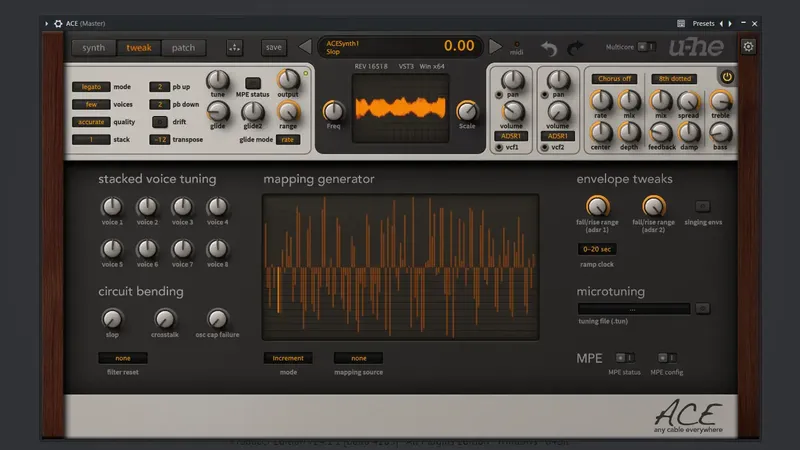
Task: Switch to the tweak tab
Action: coord(139,47)
